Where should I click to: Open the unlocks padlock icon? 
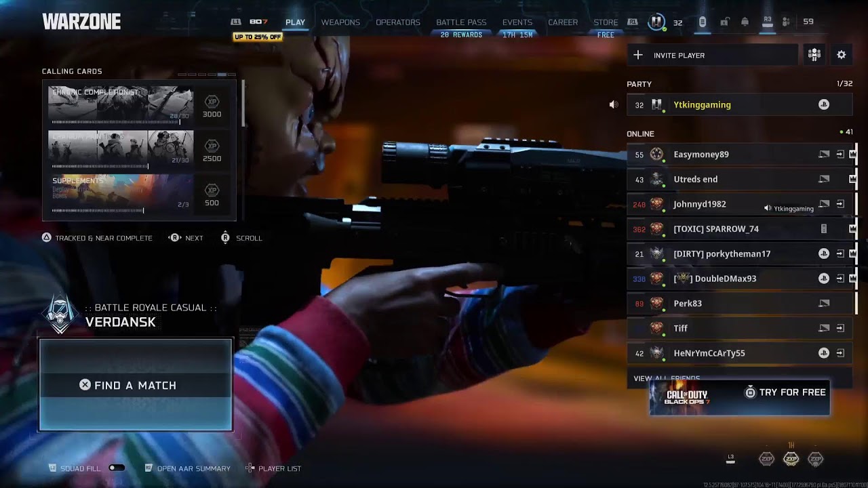pos(724,22)
